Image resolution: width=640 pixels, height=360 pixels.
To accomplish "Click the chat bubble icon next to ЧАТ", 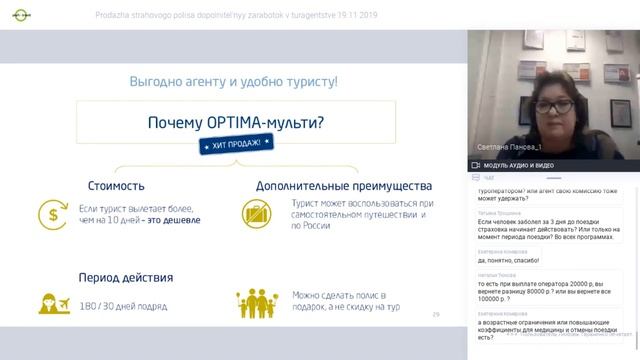I will click(x=476, y=178).
